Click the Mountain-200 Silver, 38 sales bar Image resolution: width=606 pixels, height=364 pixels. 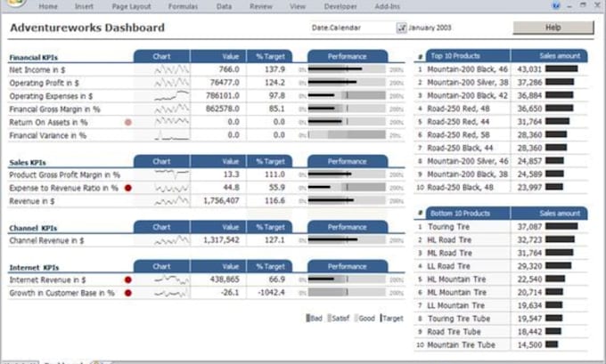560,82
